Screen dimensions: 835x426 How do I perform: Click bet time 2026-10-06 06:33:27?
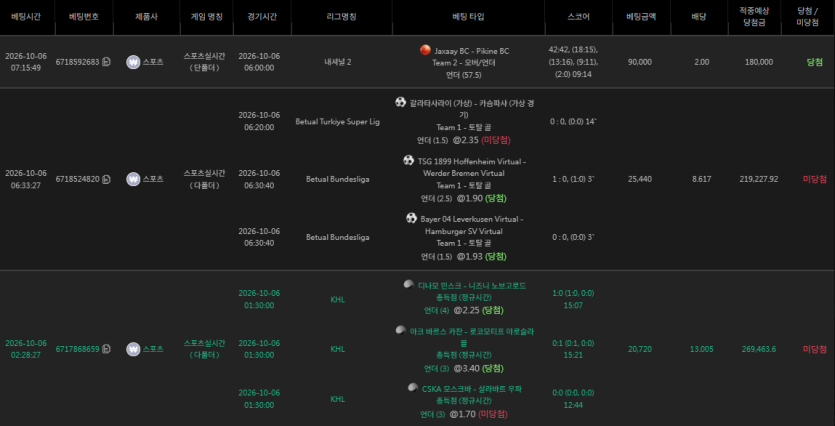pos(26,179)
